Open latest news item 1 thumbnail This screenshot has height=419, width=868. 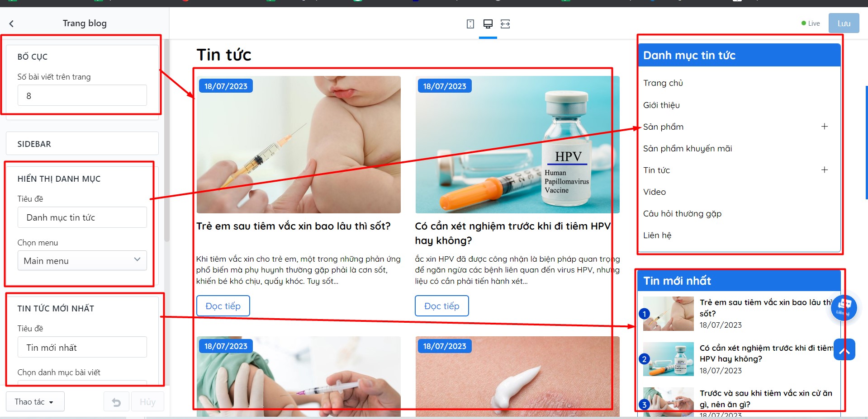669,314
